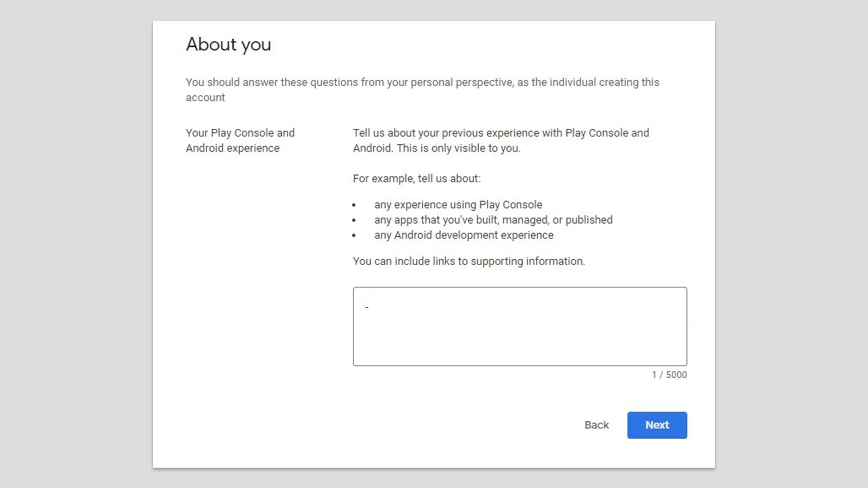This screenshot has width=868, height=488.
Task: Click the bullet dot before 'any apps that'
Action: pos(354,221)
